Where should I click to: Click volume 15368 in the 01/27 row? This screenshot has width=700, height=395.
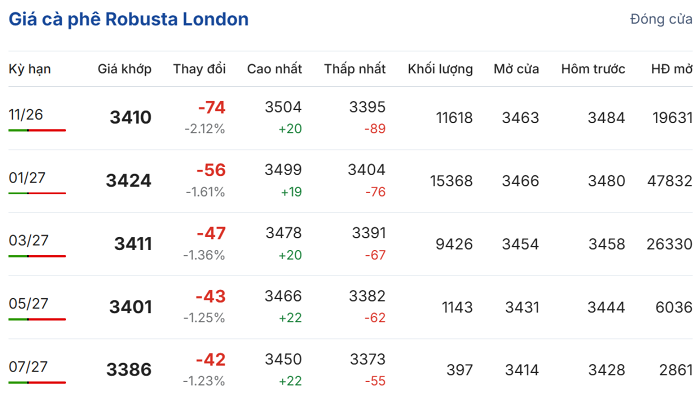(x=451, y=181)
